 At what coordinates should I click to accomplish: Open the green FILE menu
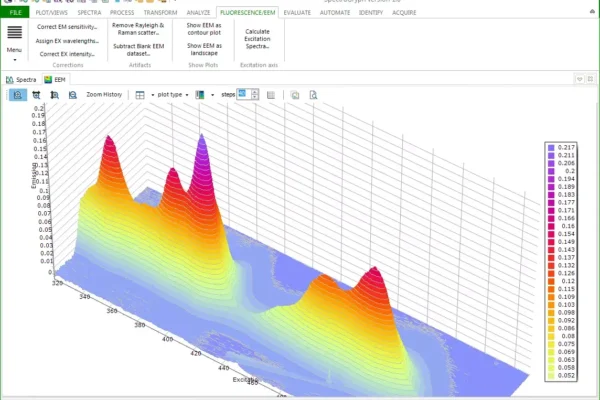click(15, 12)
